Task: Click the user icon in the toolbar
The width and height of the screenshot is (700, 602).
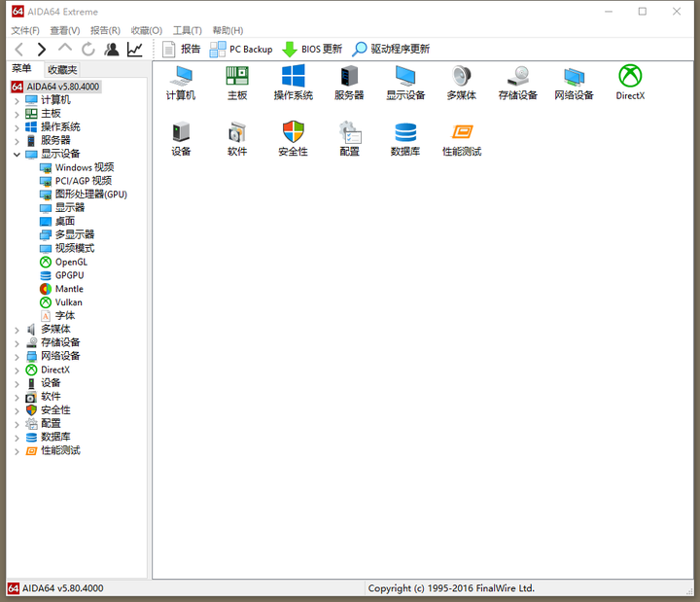Action: coord(112,49)
